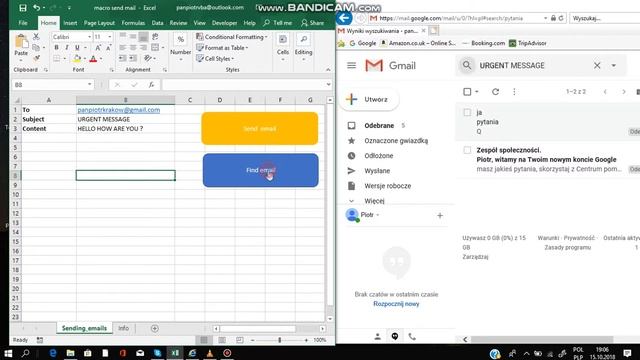This screenshot has height=360, width=640.
Task: Open Oznaczone gwiazdką starred folder
Action: (x=396, y=141)
